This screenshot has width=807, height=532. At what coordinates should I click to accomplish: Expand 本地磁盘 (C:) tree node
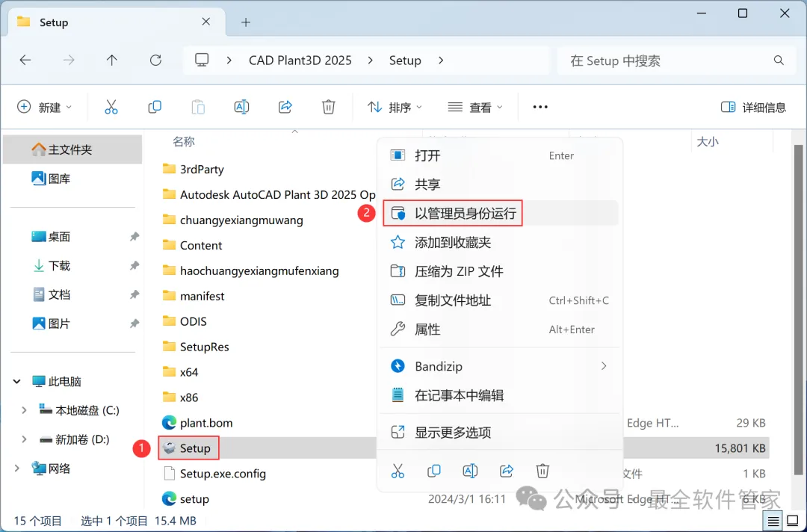(x=24, y=410)
